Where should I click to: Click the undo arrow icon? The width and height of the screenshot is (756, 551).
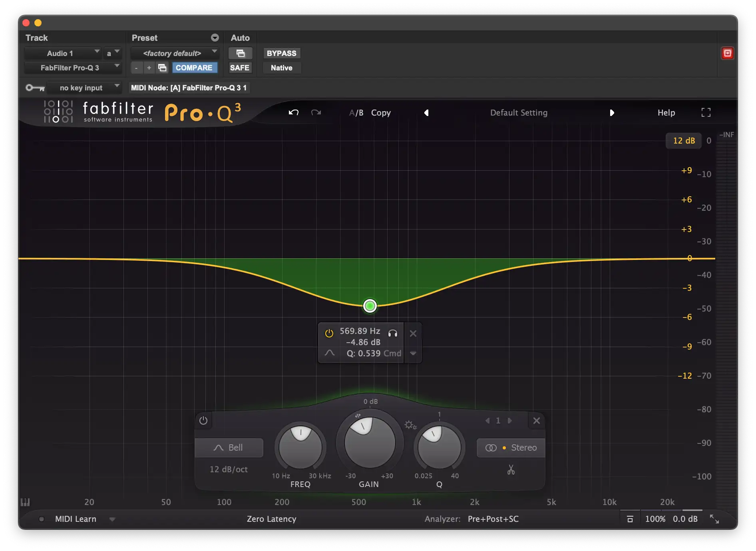click(x=294, y=113)
